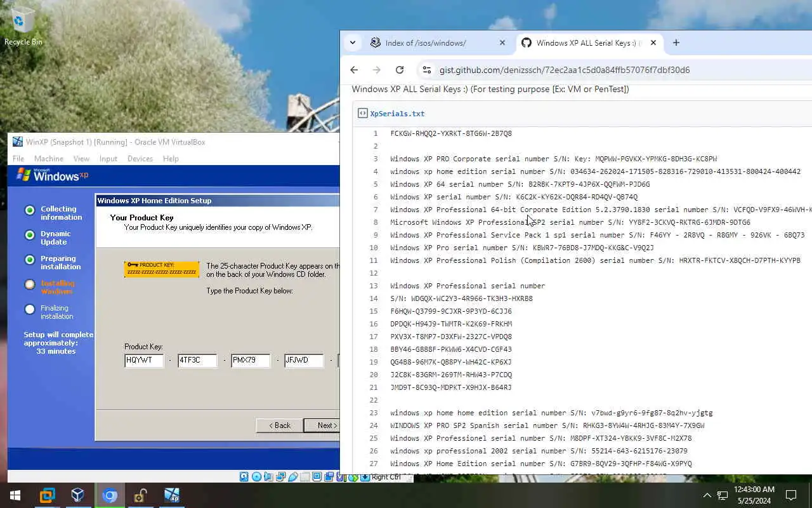Image resolution: width=812 pixels, height=508 pixels.
Task: Show hidden system tray icons
Action: coord(707,495)
